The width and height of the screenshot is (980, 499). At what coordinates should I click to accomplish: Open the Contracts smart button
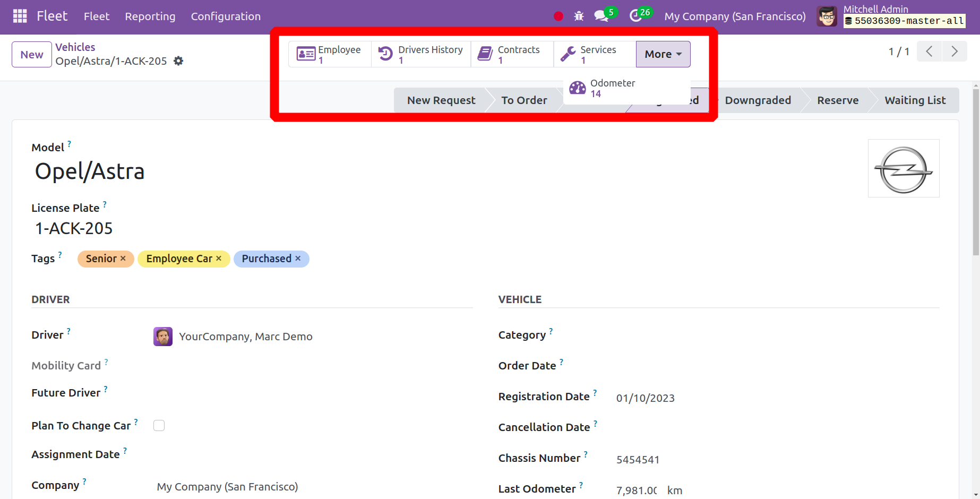tap(512, 54)
